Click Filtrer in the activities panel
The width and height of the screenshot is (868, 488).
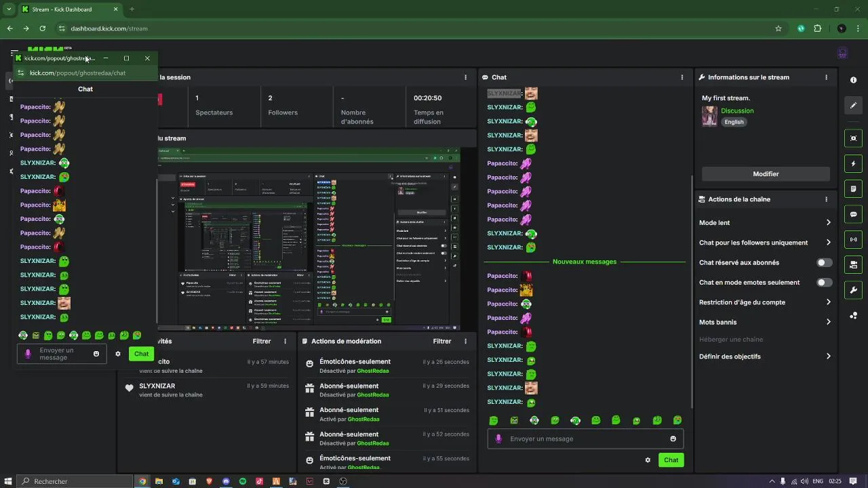(261, 341)
